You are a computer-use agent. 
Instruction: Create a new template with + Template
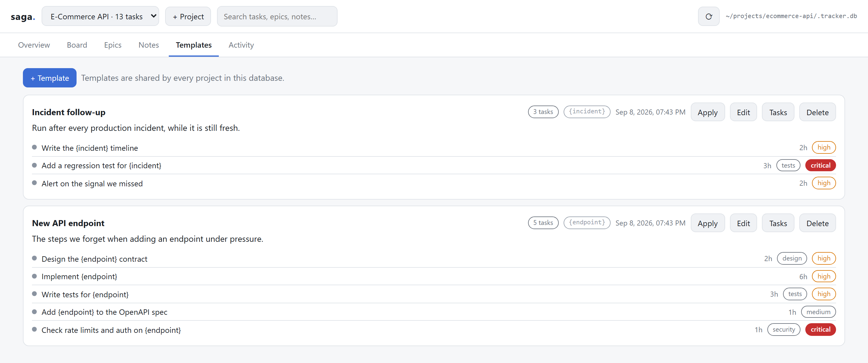click(49, 78)
